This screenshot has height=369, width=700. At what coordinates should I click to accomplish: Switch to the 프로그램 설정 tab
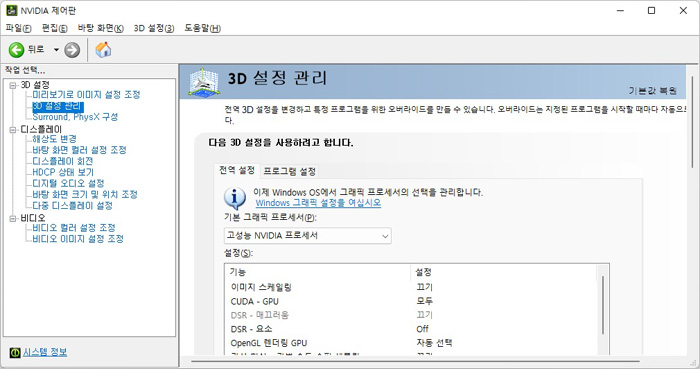[x=289, y=171]
